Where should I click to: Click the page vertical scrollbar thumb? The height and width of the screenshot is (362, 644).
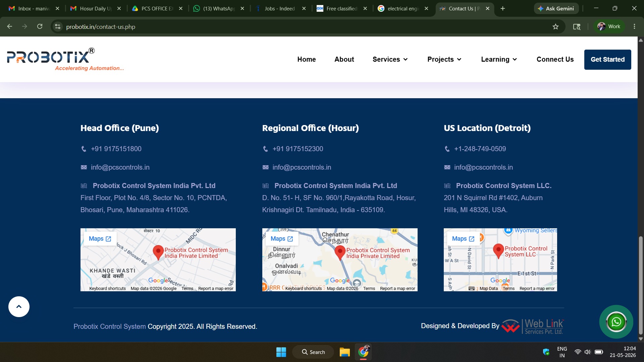(641, 286)
